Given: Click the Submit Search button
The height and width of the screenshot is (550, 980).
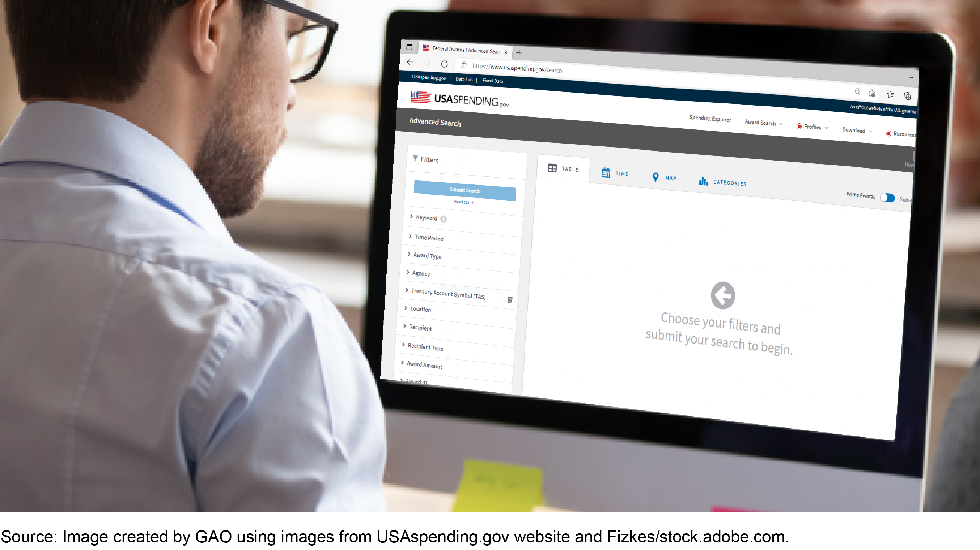Looking at the screenshot, I should (464, 189).
